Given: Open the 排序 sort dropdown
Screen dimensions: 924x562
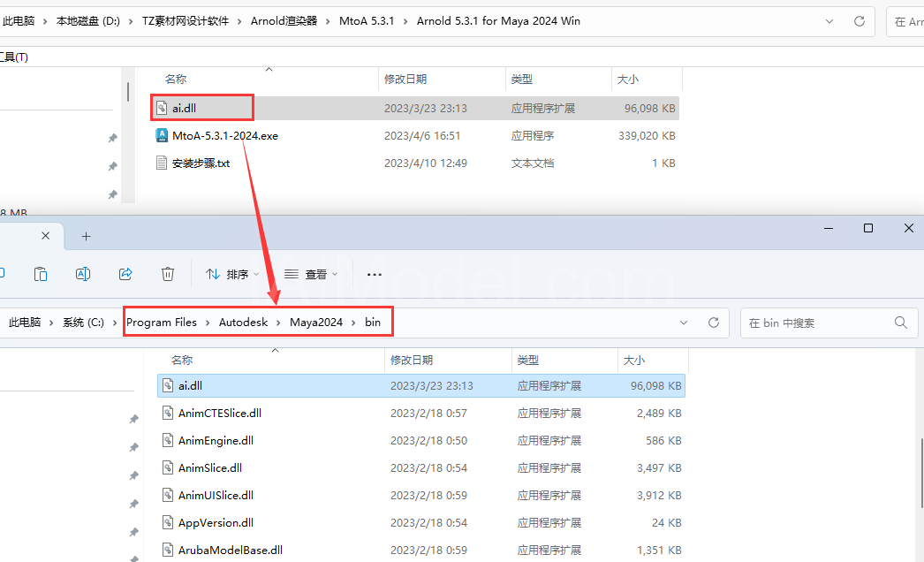Looking at the screenshot, I should 232,274.
